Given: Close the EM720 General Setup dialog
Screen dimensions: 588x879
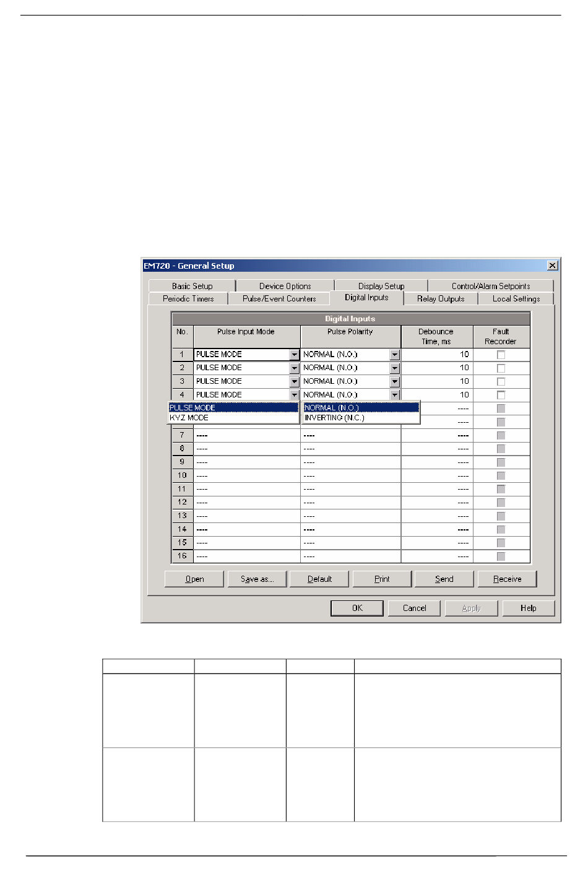Looking at the screenshot, I should pyautogui.click(x=552, y=266).
